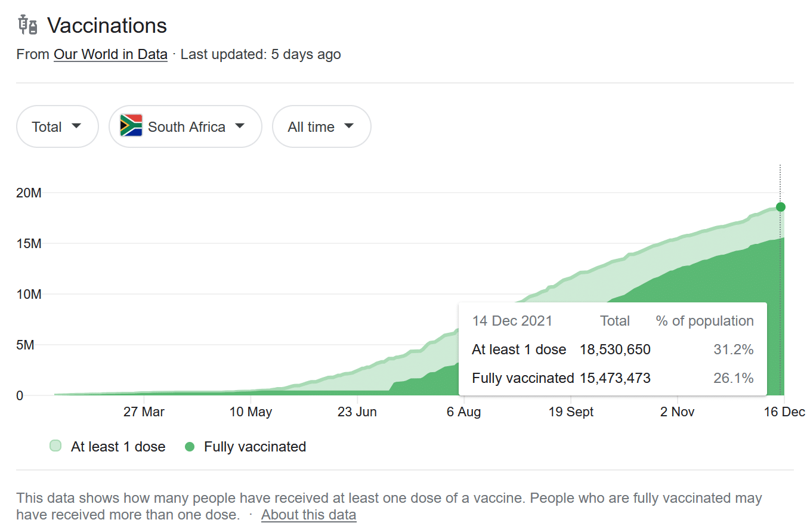The height and width of the screenshot is (532, 810).
Task: Click the '27 Mar' date axis label
Action: coord(144,412)
